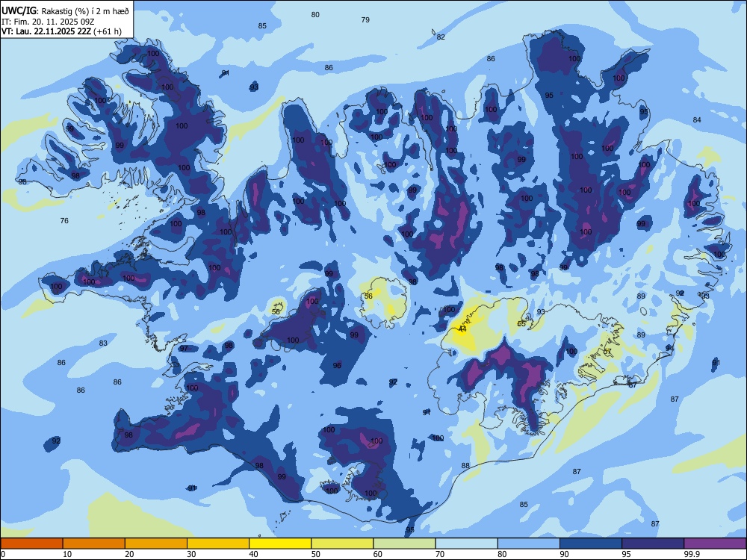Click the lowest value 44 in yellow area

click(x=462, y=329)
